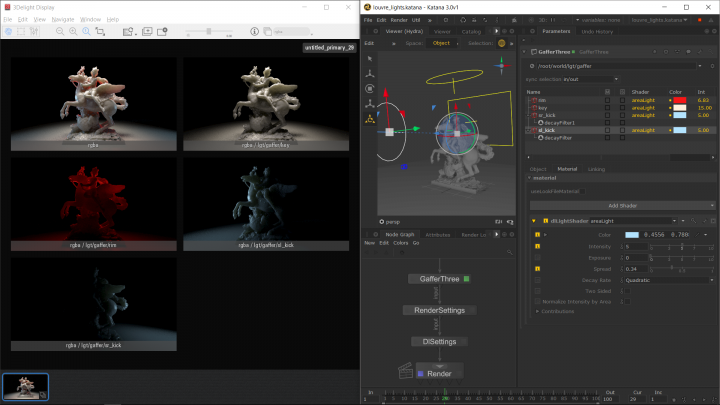
Task: Enable Normalize Intensity by Area checkbox
Action: tap(626, 302)
